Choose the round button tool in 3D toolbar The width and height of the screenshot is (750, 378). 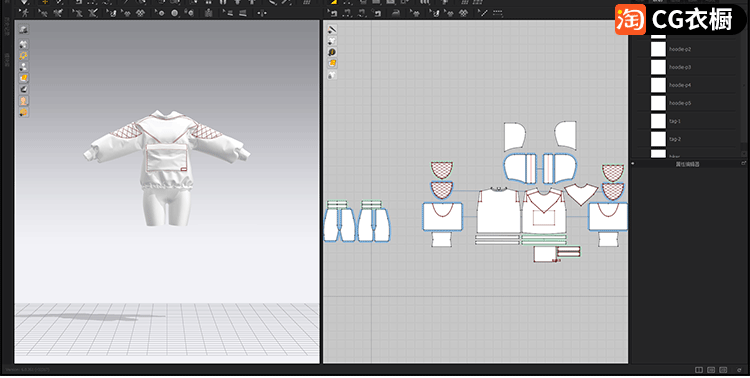[175, 13]
